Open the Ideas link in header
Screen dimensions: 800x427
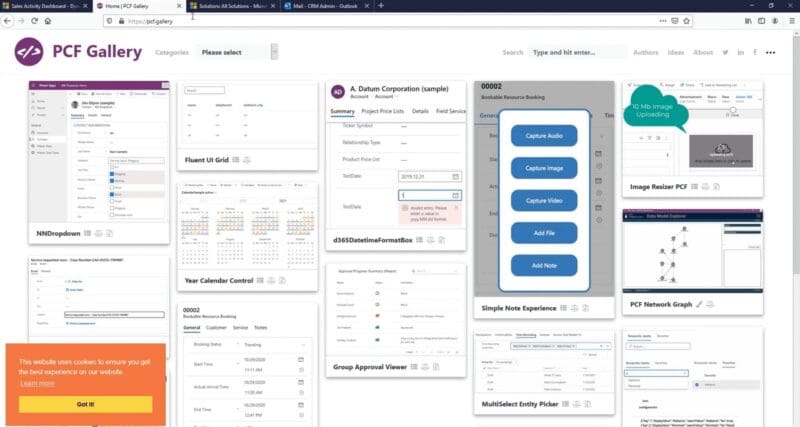click(x=676, y=52)
